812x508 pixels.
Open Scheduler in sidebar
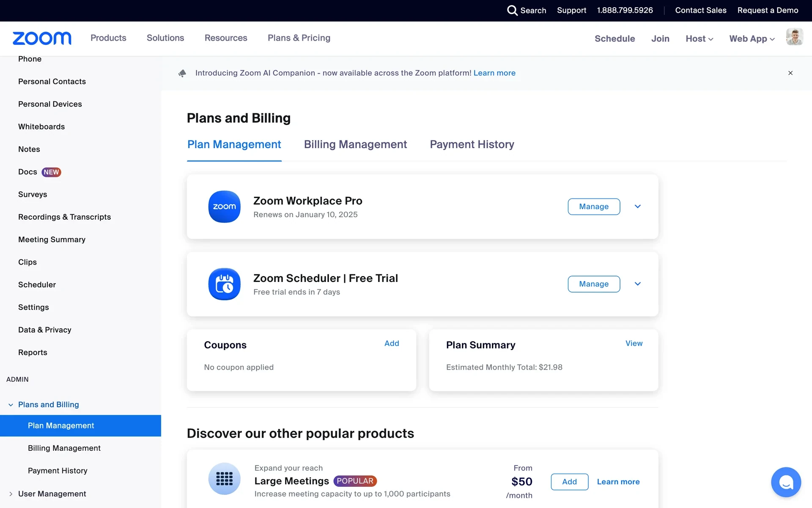point(37,284)
